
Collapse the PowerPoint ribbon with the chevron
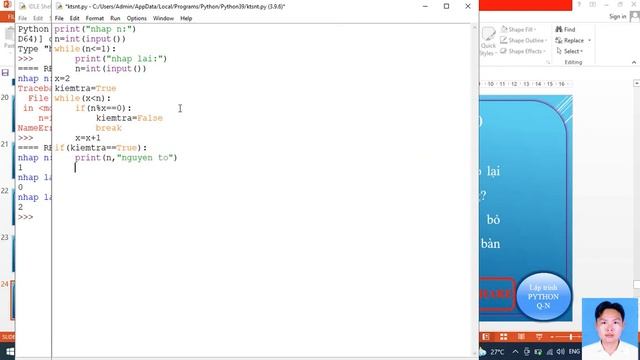point(634,62)
